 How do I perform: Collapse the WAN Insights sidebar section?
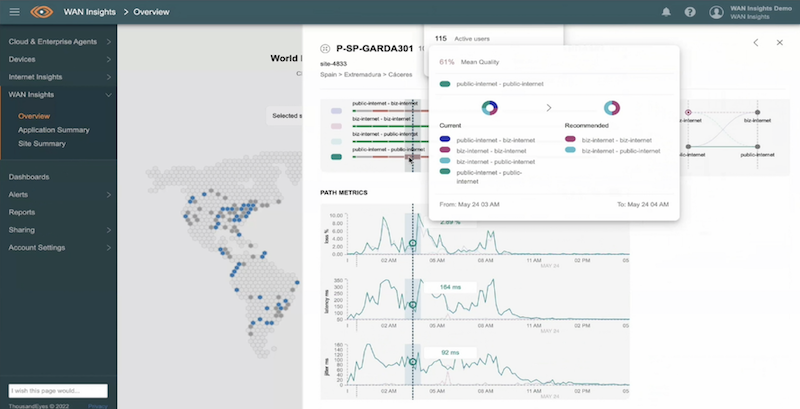108,95
